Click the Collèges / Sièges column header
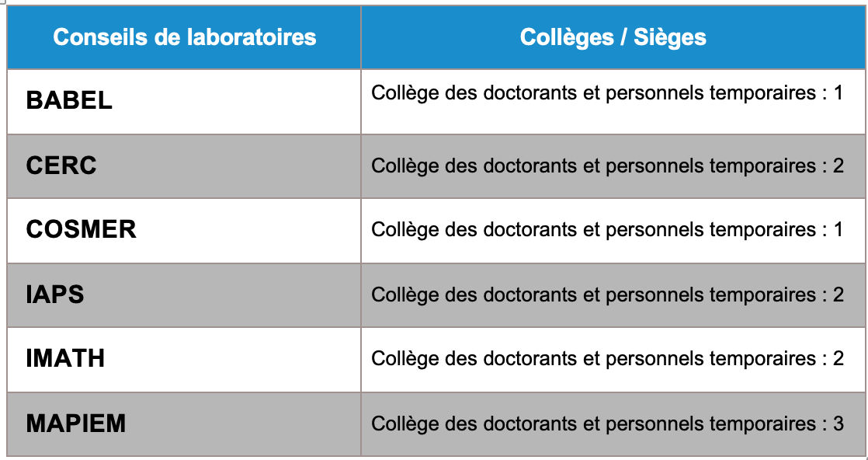 coord(613,37)
